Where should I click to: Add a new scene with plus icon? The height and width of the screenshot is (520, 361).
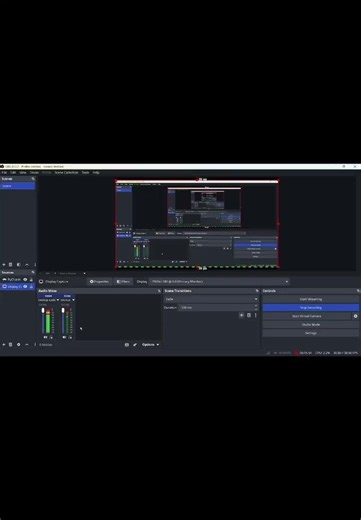4,265
